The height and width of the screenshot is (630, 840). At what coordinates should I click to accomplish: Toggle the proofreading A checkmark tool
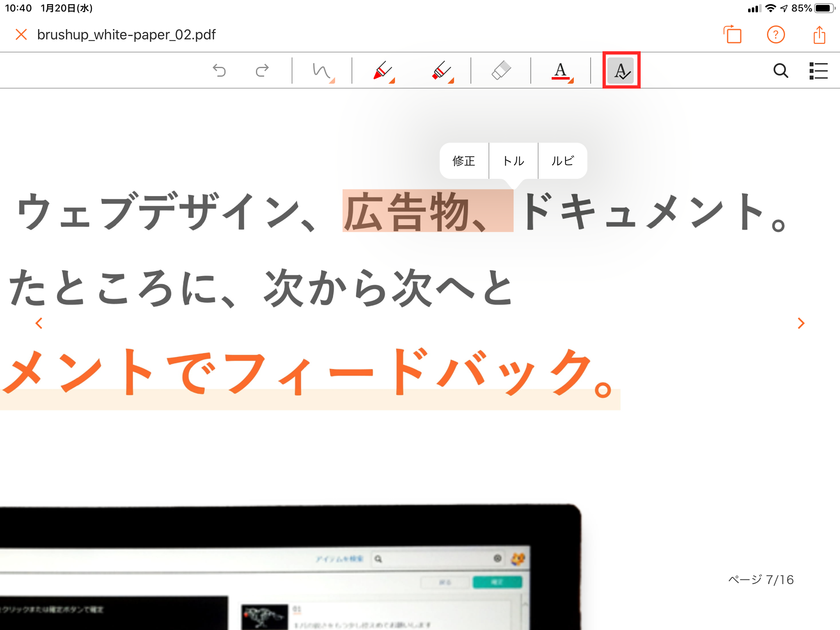point(621,71)
